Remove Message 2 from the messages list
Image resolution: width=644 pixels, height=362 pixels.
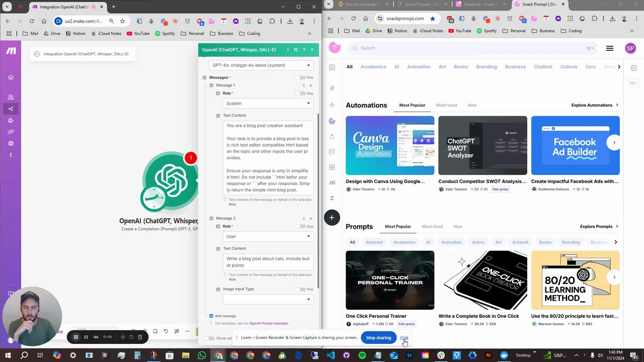[x=310, y=219]
